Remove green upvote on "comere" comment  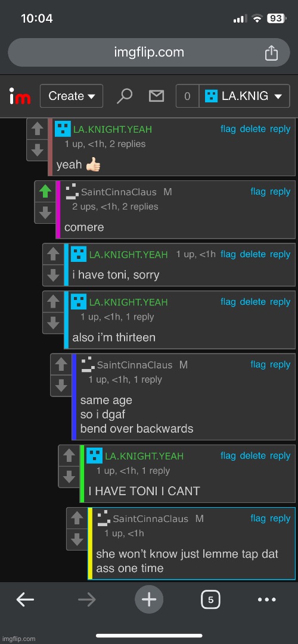45,192
